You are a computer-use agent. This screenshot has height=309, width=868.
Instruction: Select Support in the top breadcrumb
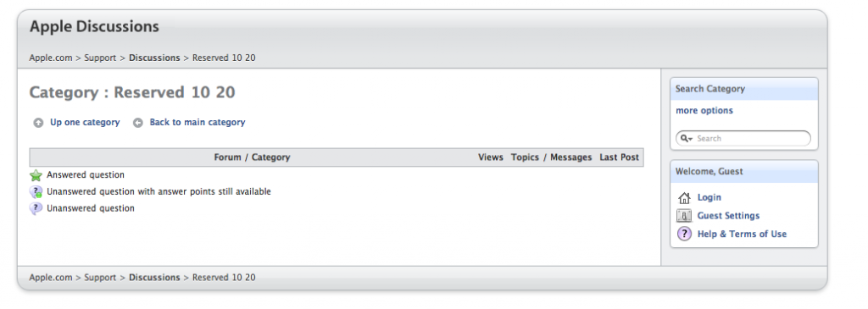(x=100, y=58)
